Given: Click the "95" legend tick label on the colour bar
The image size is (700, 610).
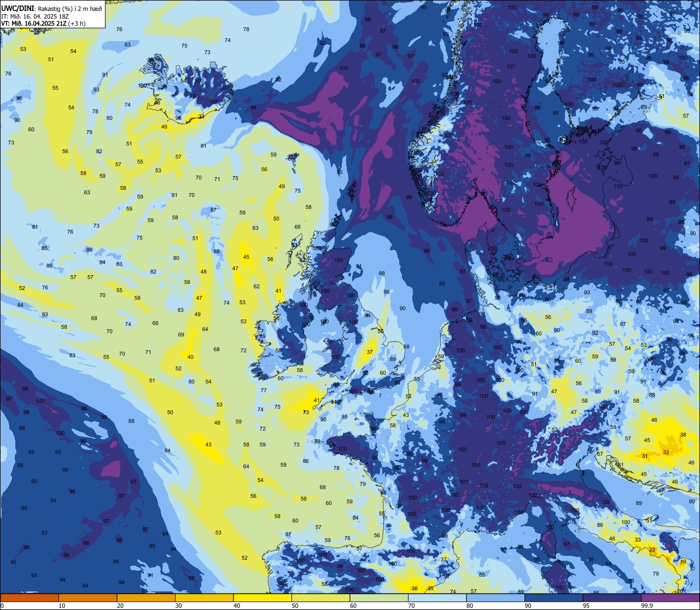Looking at the screenshot, I should click(x=586, y=606).
